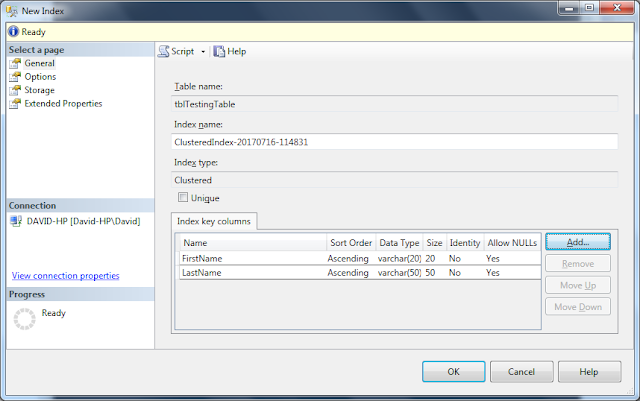Click the Storage page icon
The height and width of the screenshot is (401, 640).
[15, 90]
